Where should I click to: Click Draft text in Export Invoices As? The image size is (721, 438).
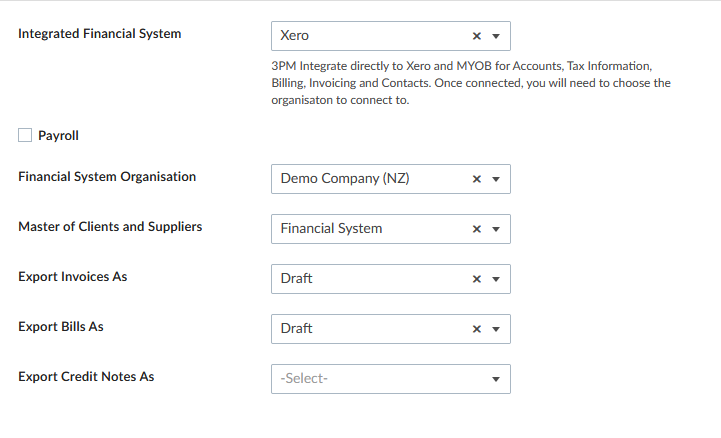tap(296, 279)
